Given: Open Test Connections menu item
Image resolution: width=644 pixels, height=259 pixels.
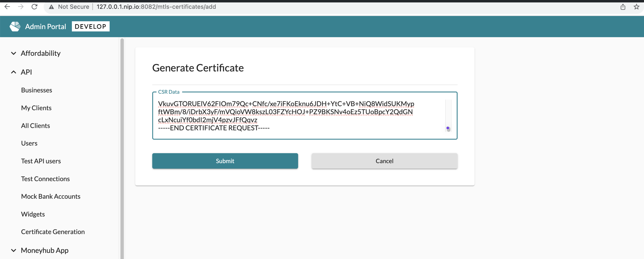Looking at the screenshot, I should (45, 179).
